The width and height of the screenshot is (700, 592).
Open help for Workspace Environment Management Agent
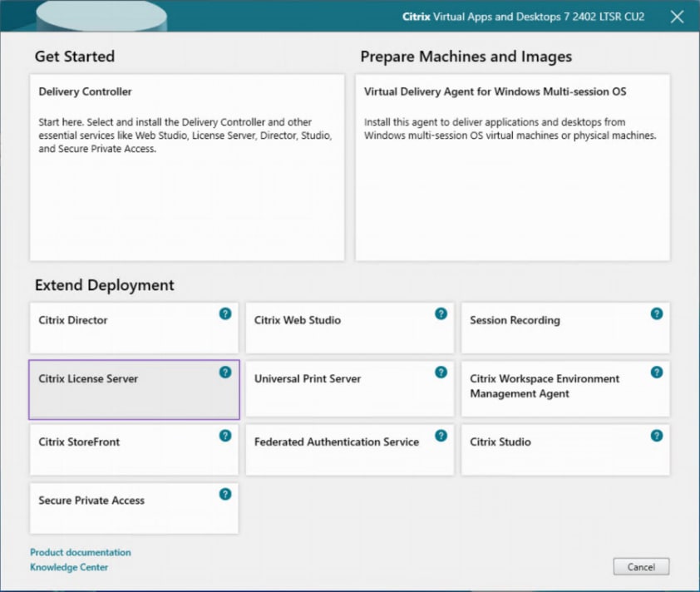[657, 372]
